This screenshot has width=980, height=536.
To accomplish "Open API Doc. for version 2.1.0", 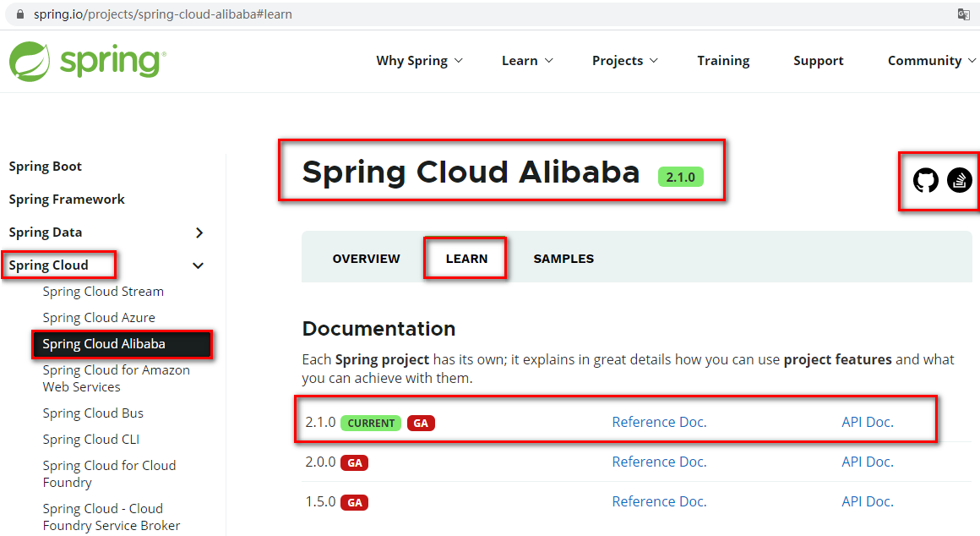I will [x=868, y=422].
